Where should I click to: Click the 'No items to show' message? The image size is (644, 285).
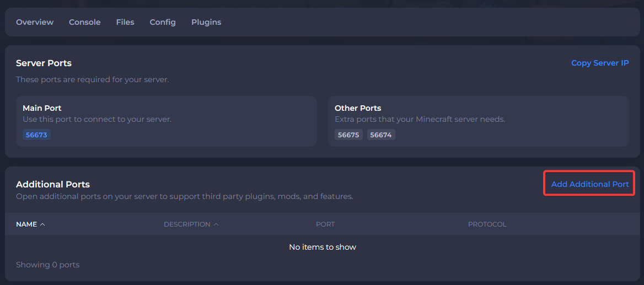tap(323, 247)
